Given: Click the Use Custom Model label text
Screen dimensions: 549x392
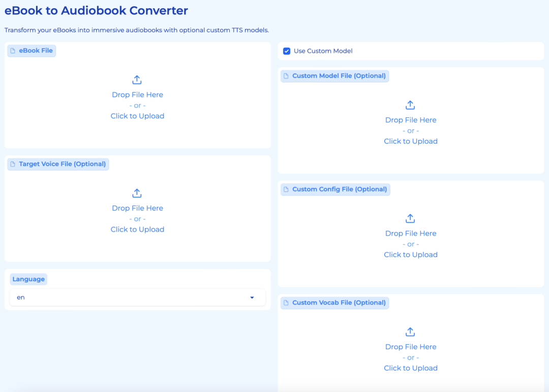Looking at the screenshot, I should click(323, 51).
